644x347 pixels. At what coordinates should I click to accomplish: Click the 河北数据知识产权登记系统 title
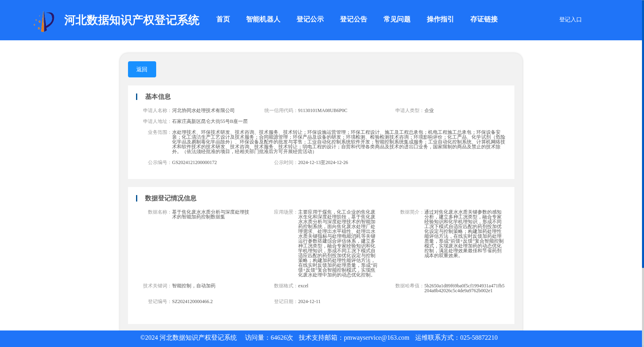132,20
